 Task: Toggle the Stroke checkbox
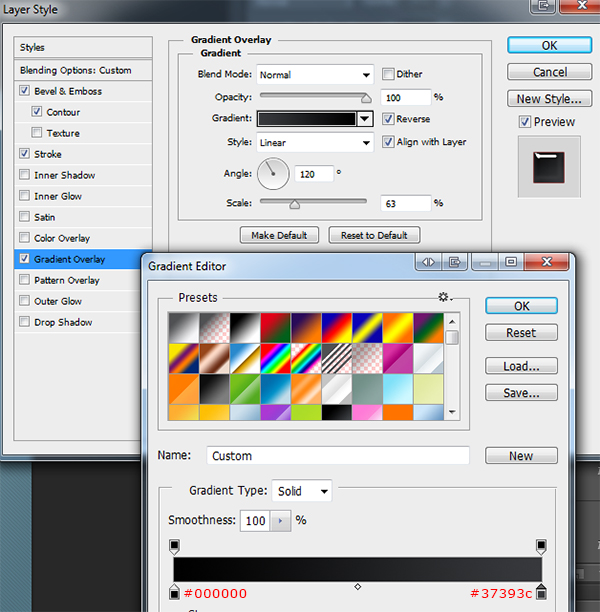click(x=24, y=154)
